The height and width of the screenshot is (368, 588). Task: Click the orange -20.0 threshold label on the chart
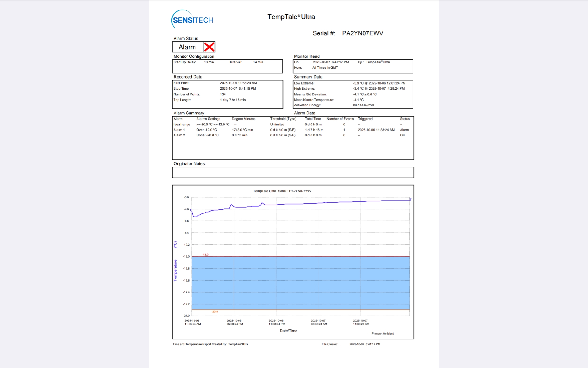pos(214,312)
